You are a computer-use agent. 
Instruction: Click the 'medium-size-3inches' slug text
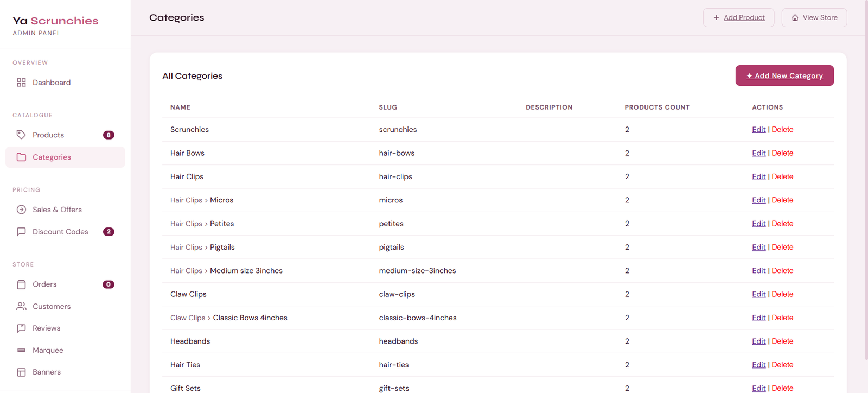click(x=417, y=271)
